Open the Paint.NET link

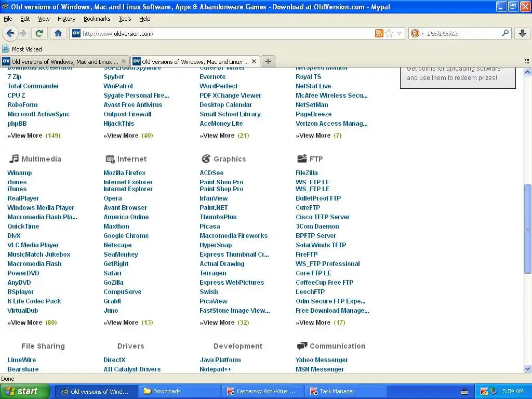coord(214,207)
